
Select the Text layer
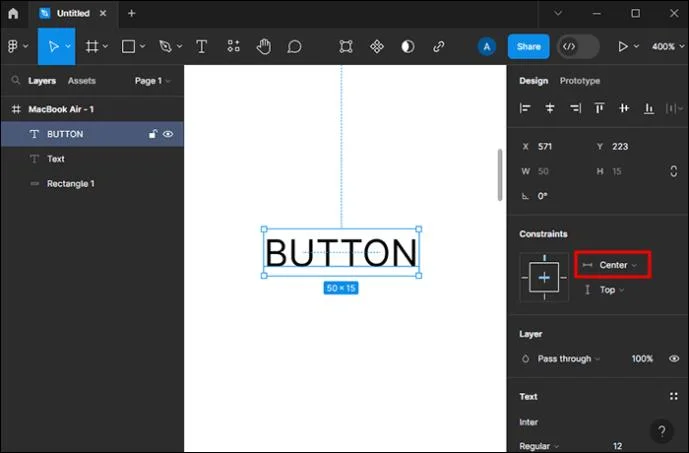(x=92, y=159)
